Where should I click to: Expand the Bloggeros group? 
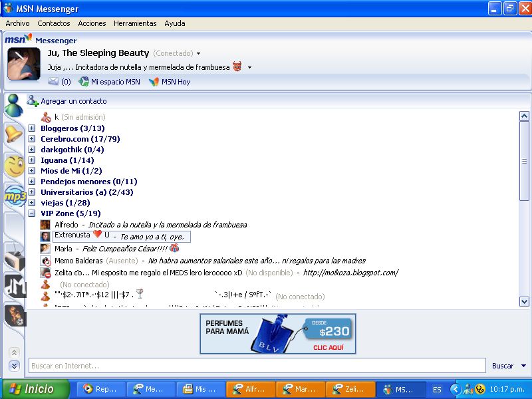tap(31, 128)
